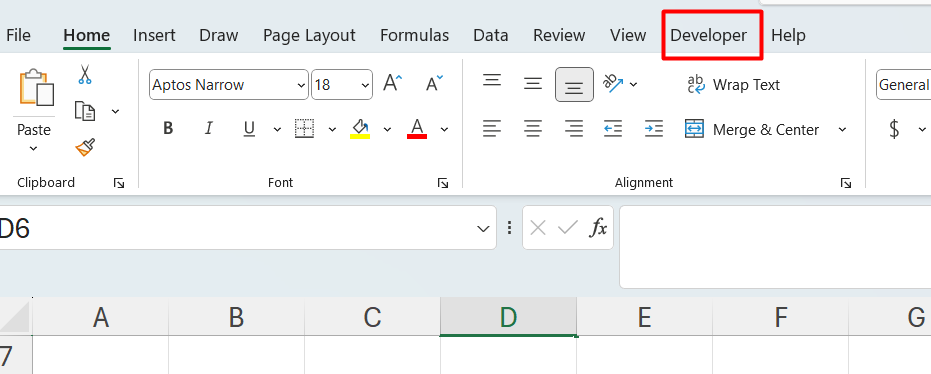Center text horizontally
This screenshot has width=931, height=374.
533,128
